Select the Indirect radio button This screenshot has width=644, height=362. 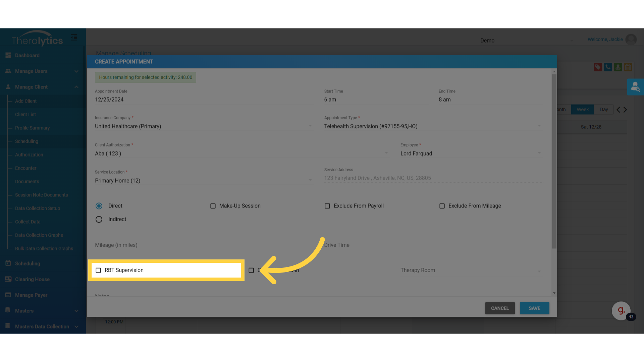[99, 219]
